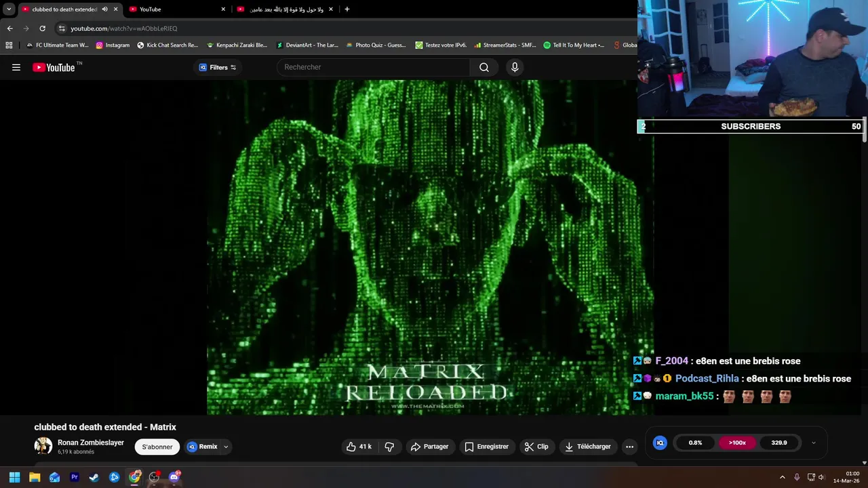Open Windows Start menu
The width and height of the screenshot is (868, 488).
pos(14,477)
